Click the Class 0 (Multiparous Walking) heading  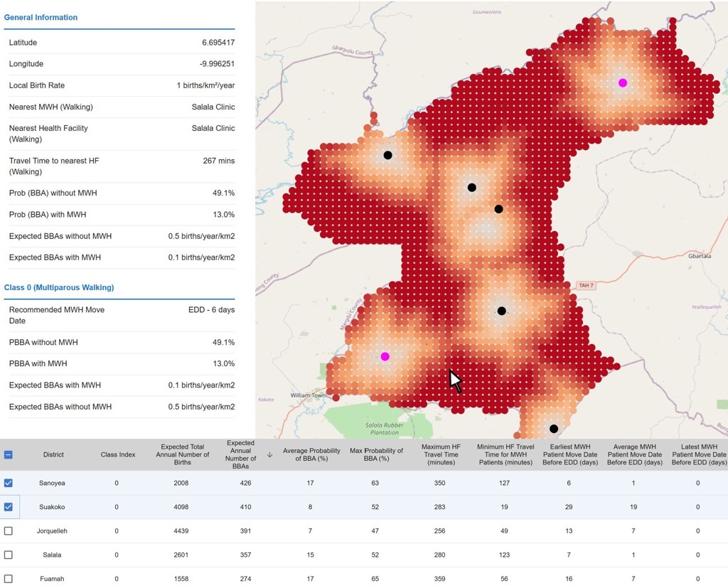click(59, 287)
